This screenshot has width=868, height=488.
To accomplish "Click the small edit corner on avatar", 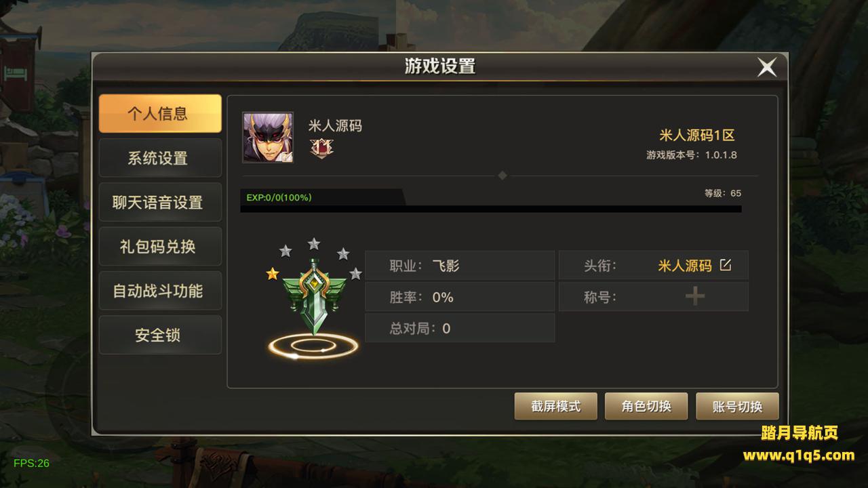I will (287, 157).
